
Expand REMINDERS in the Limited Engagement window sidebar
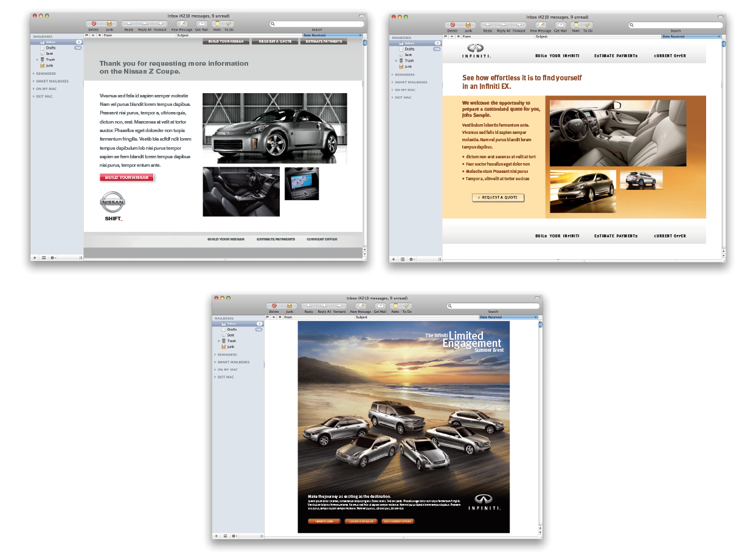tap(215, 354)
